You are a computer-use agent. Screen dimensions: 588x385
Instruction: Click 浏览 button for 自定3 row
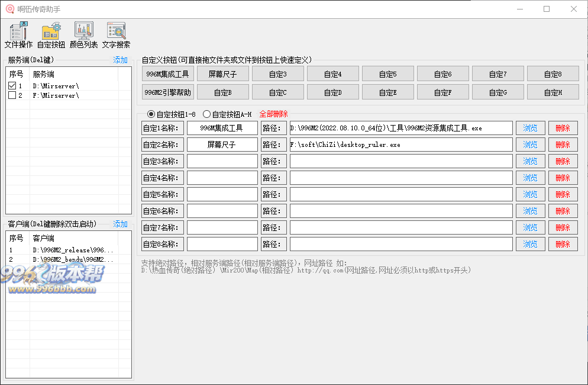pos(530,161)
